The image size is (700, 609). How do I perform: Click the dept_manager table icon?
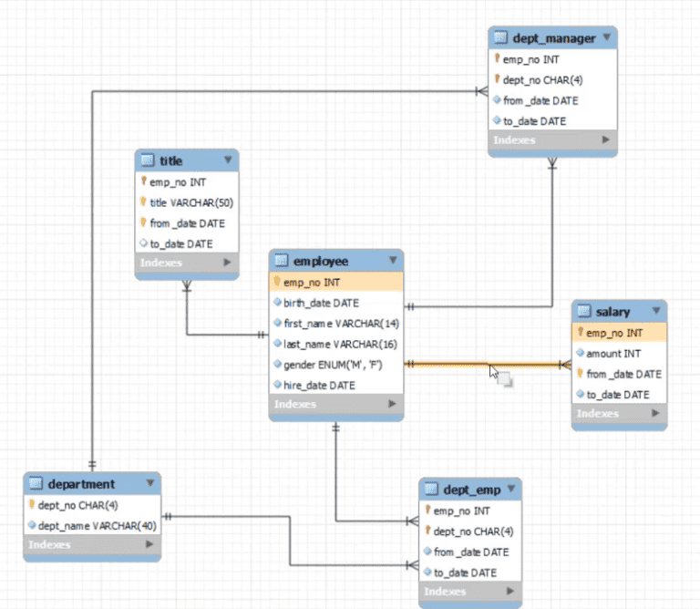point(500,37)
